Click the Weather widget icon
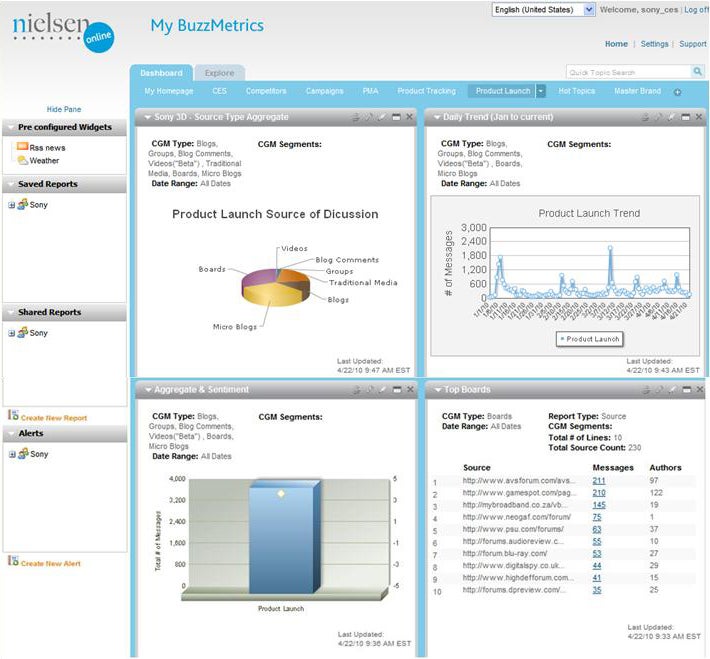 [x=22, y=160]
